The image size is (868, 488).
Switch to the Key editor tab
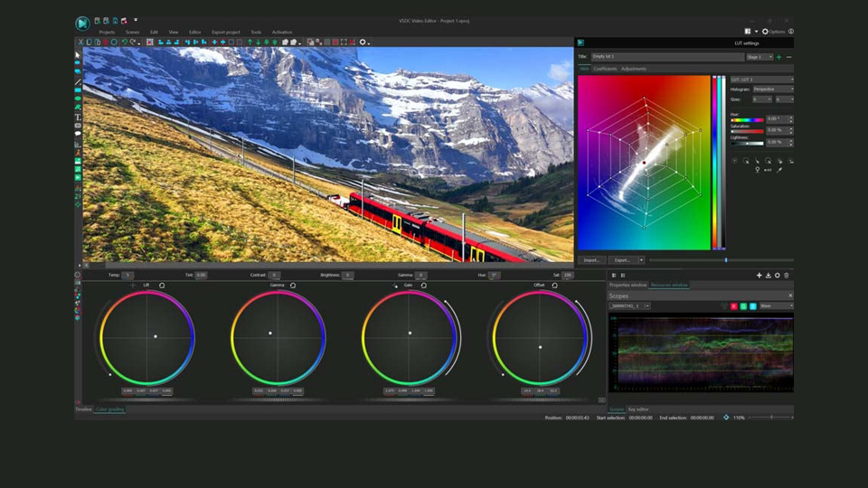638,409
